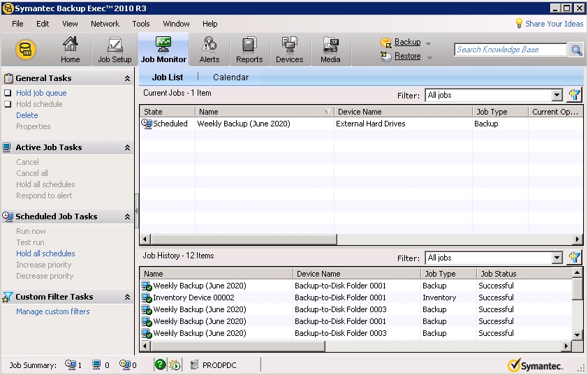
Task: Click the Backup toolbar link
Action: (407, 42)
